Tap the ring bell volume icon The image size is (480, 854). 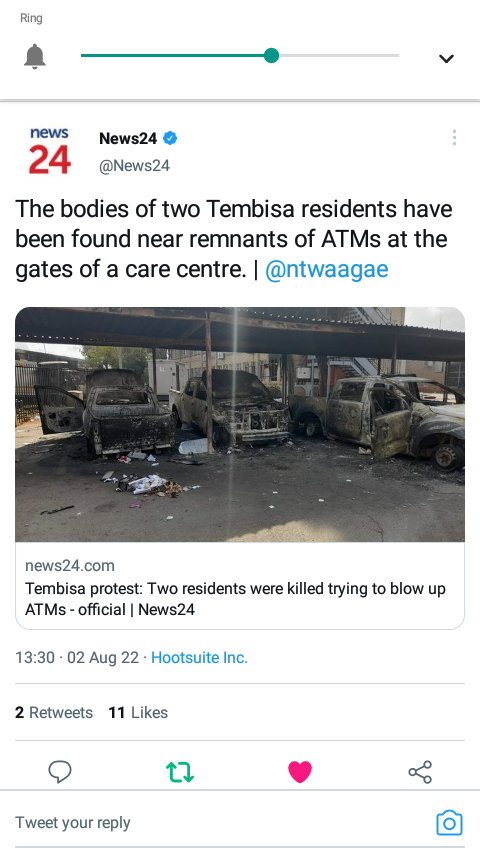tap(35, 56)
